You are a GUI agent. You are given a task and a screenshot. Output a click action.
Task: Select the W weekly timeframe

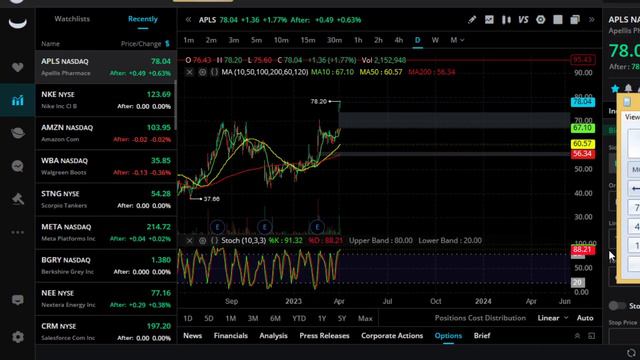click(x=435, y=40)
